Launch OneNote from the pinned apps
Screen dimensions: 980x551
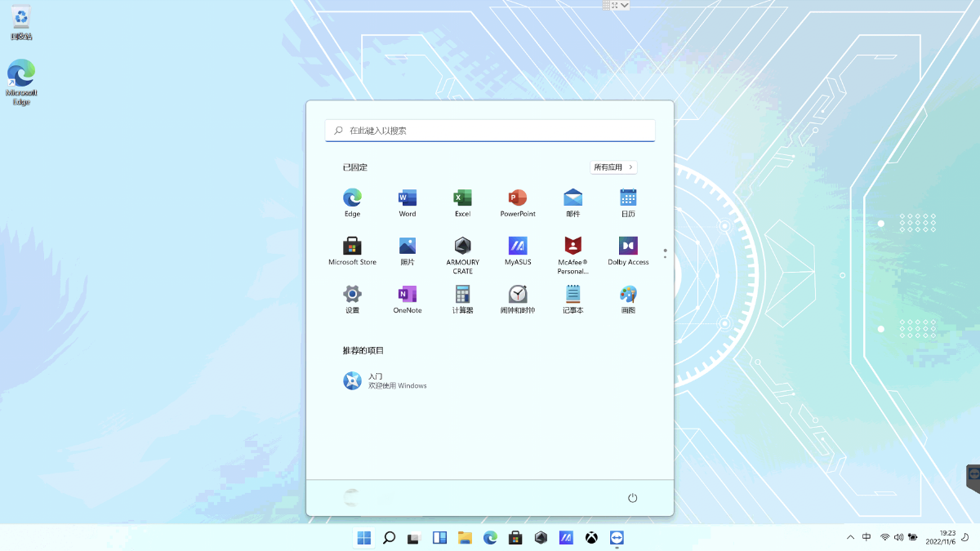coord(408,299)
